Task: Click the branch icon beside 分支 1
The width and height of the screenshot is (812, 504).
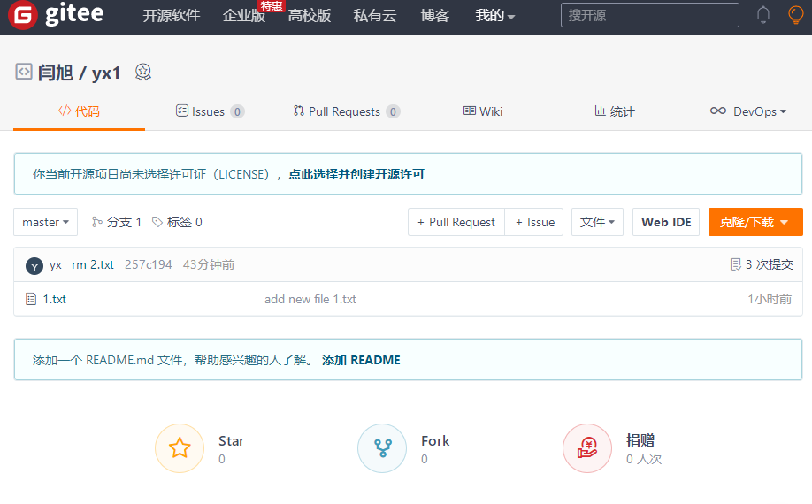Action: pyautogui.click(x=96, y=222)
